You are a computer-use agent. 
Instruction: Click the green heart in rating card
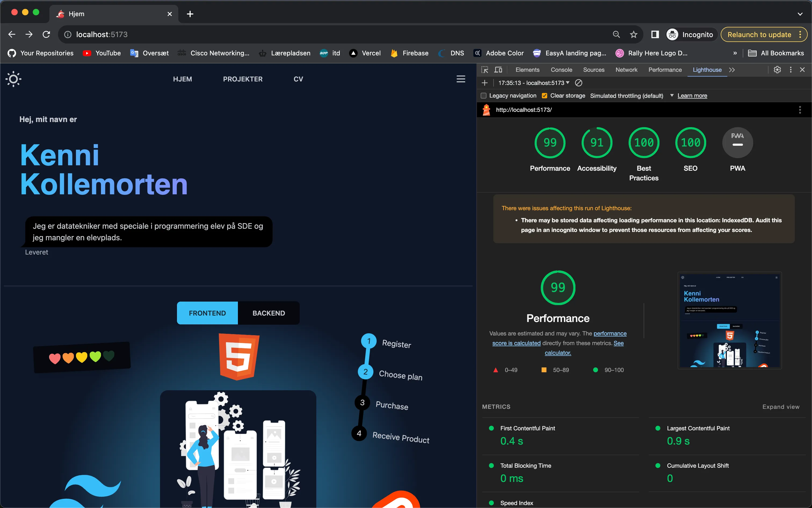tap(95, 356)
